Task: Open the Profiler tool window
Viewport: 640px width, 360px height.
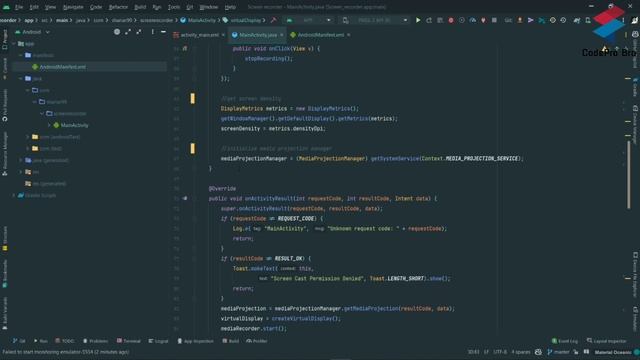Action: click(257, 341)
